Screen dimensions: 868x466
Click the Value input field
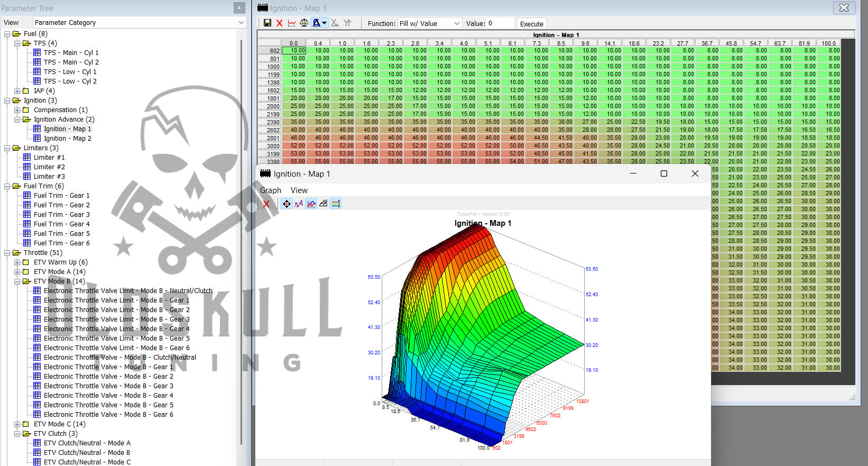[x=500, y=23]
